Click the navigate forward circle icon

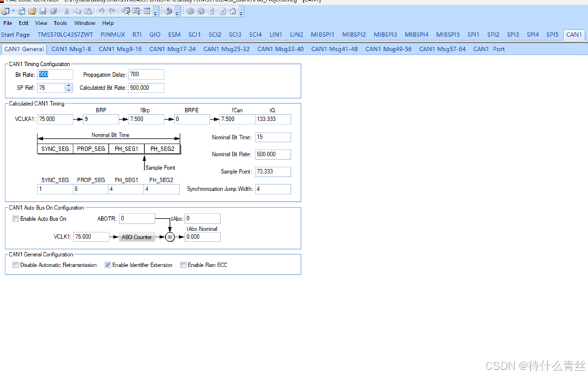(201, 12)
